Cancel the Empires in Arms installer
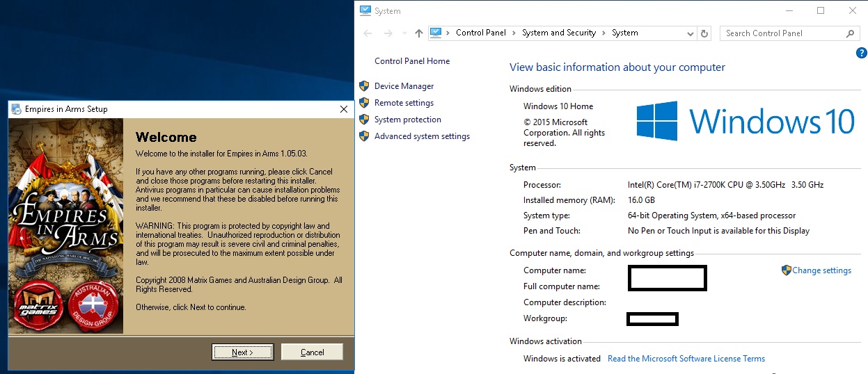The width and height of the screenshot is (868, 374). pyautogui.click(x=312, y=352)
